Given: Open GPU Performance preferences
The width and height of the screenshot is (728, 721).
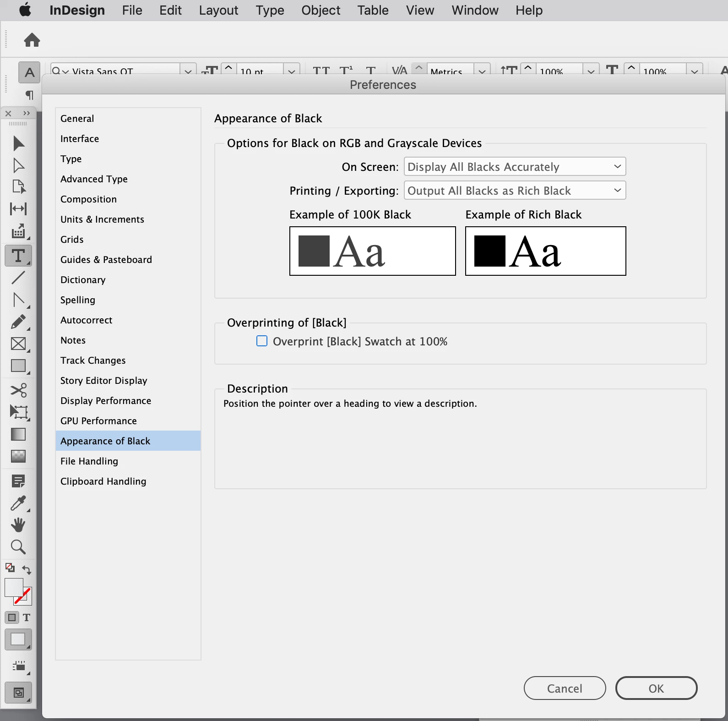Looking at the screenshot, I should (128, 421).
